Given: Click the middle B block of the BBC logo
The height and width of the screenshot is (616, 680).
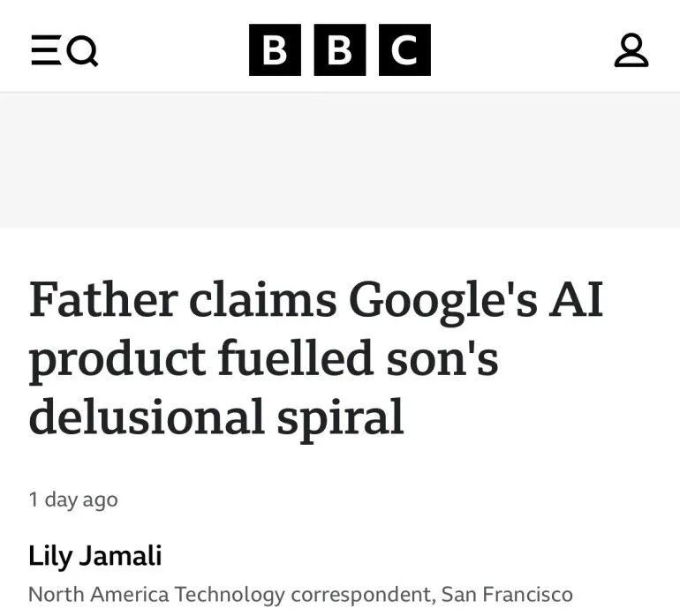Looking at the screenshot, I should point(340,50).
